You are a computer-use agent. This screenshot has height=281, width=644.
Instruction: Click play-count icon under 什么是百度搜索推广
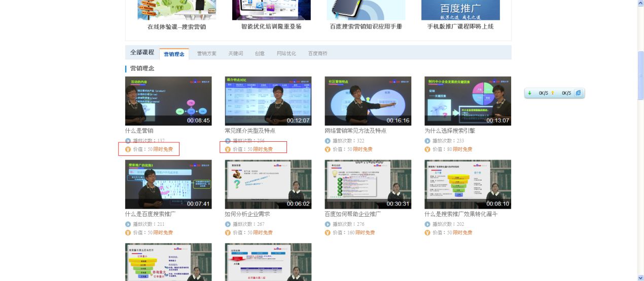(x=128, y=224)
